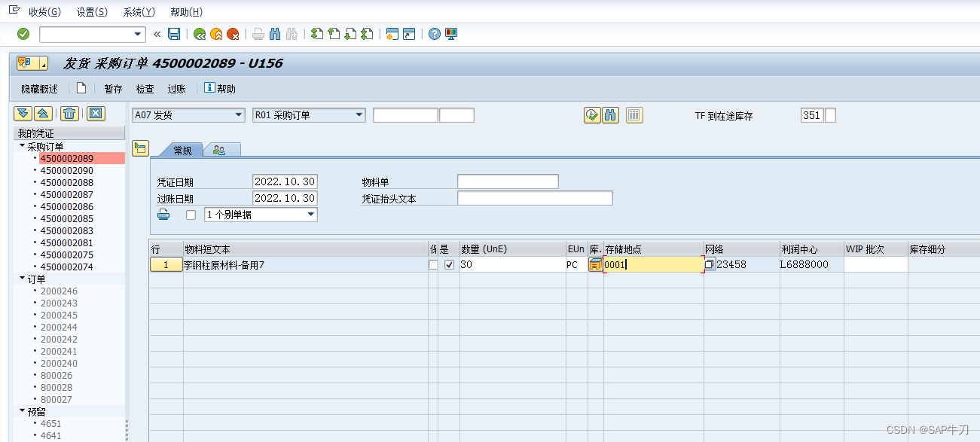Click the Execute clock icon
Viewport: 980px width, 442px height.
[x=592, y=114]
